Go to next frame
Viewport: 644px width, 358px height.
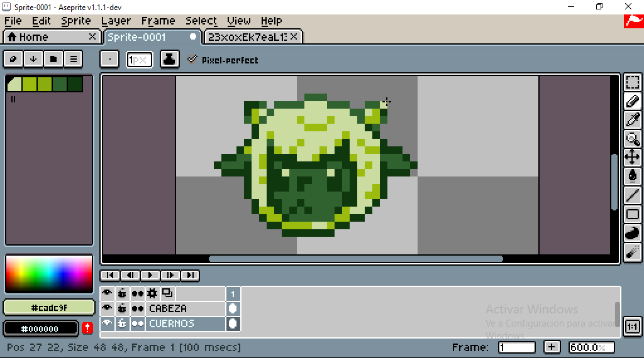[170, 275]
